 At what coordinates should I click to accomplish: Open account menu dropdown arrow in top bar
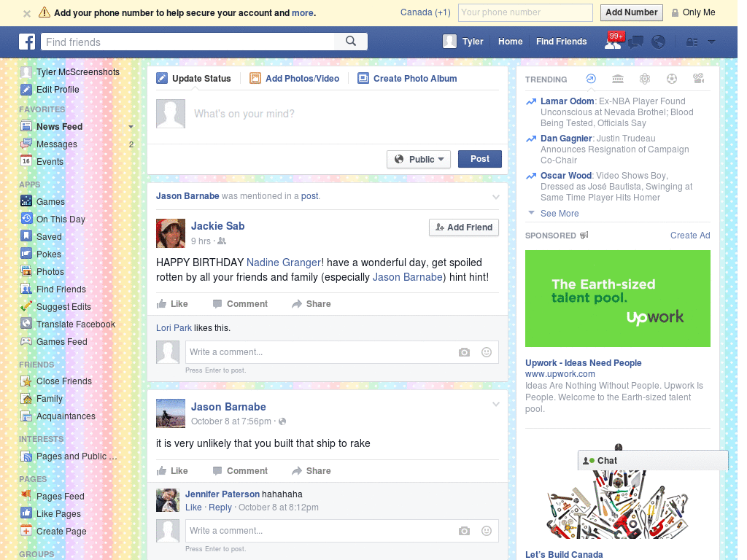coord(711,42)
